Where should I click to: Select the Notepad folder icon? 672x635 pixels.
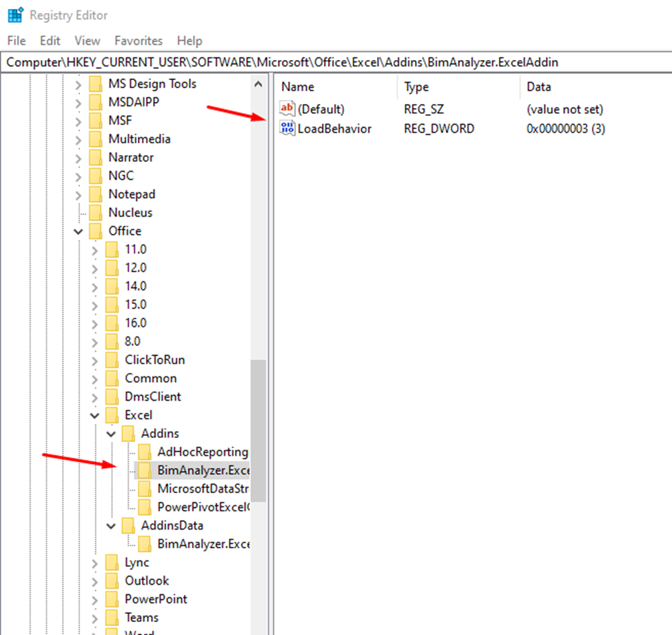pos(96,194)
